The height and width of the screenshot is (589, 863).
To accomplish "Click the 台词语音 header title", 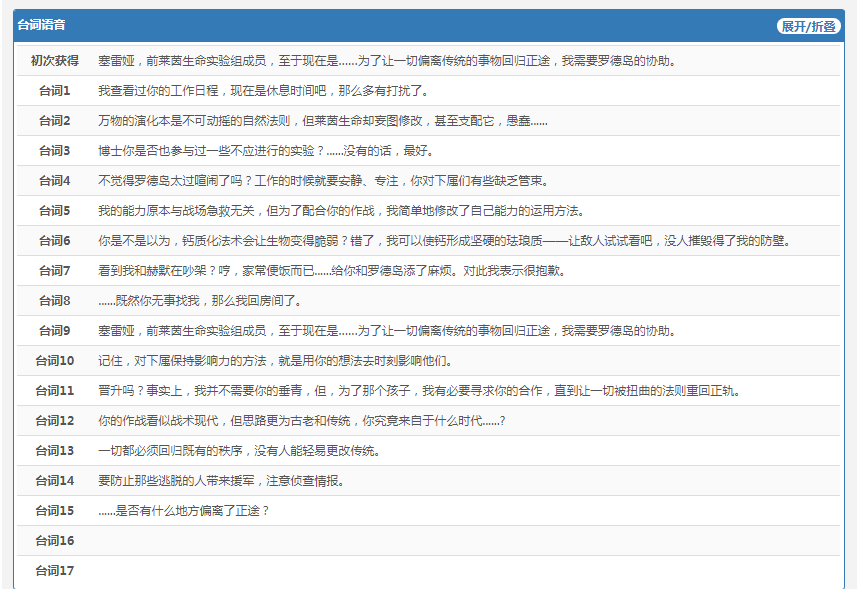I will coord(42,25).
